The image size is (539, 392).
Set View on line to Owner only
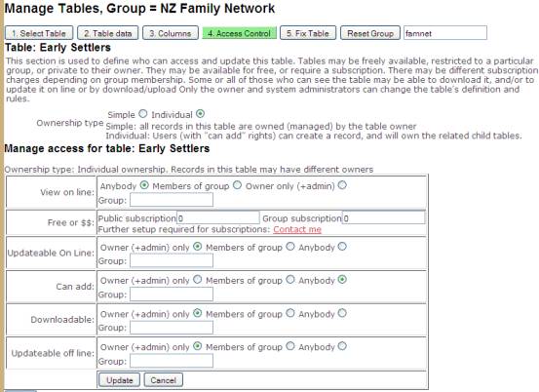342,185
